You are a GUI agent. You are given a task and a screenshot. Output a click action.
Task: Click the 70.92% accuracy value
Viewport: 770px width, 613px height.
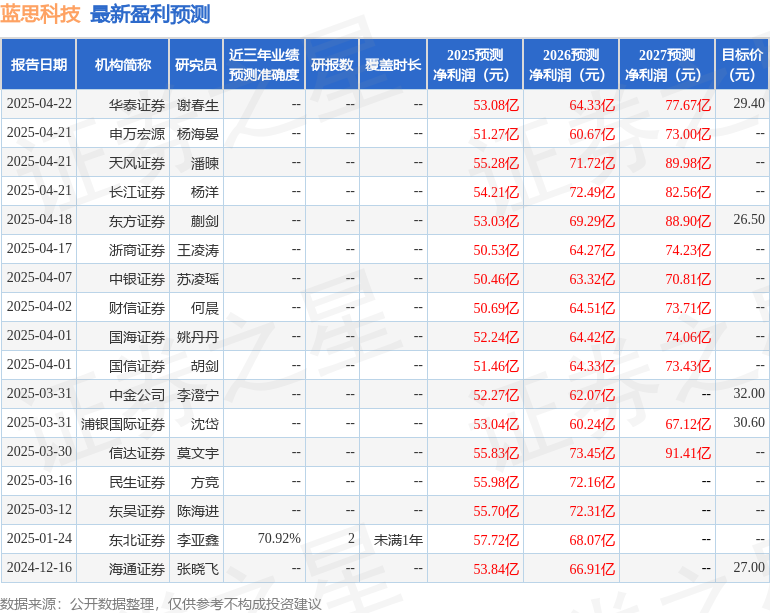tap(279, 538)
